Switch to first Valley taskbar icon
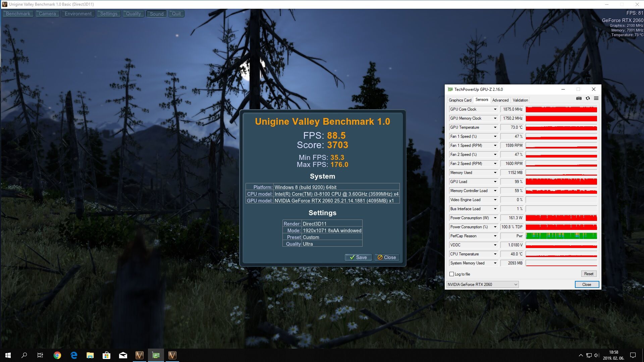The width and height of the screenshot is (644, 362). click(140, 355)
